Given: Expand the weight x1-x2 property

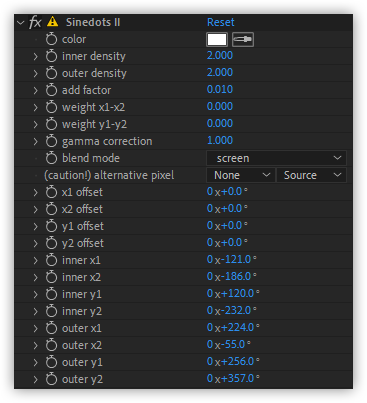Looking at the screenshot, I should point(35,107).
